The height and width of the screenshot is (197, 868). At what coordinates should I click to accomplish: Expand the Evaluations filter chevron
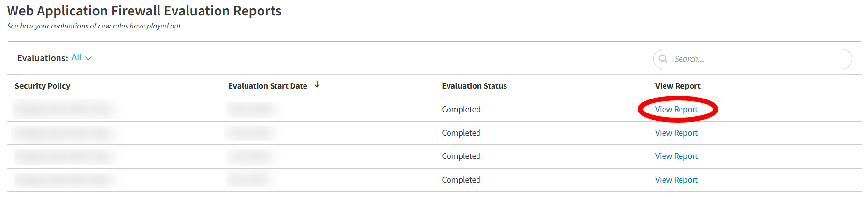point(88,58)
